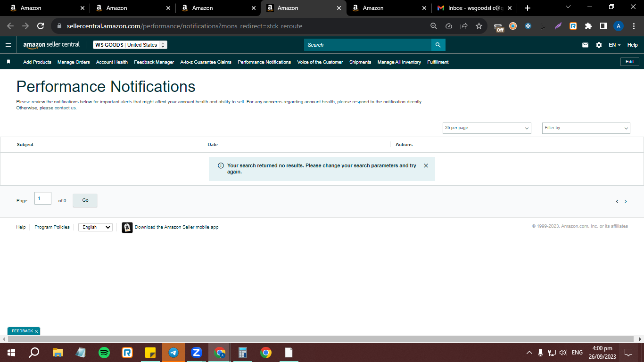
Task: Click the extension icon showing Off badge
Action: pos(499,27)
